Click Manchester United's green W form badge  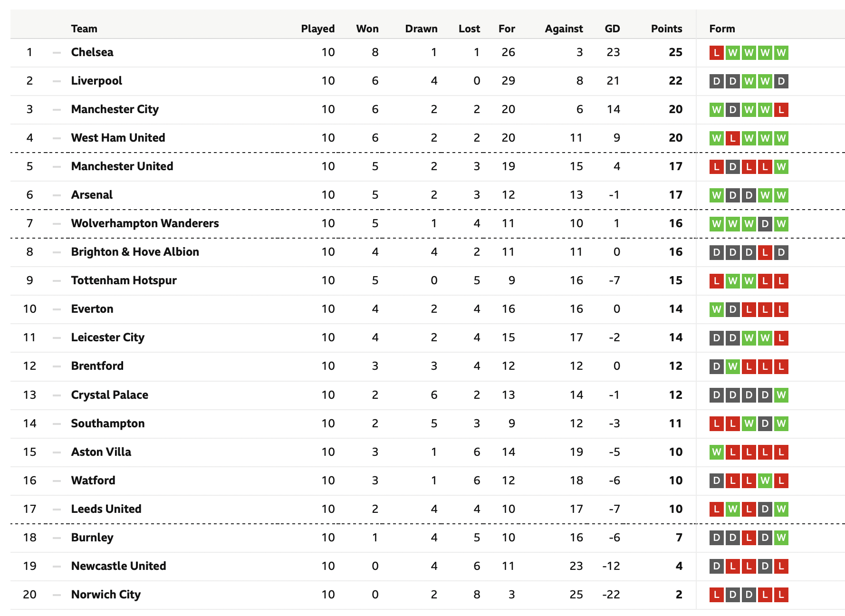(781, 167)
